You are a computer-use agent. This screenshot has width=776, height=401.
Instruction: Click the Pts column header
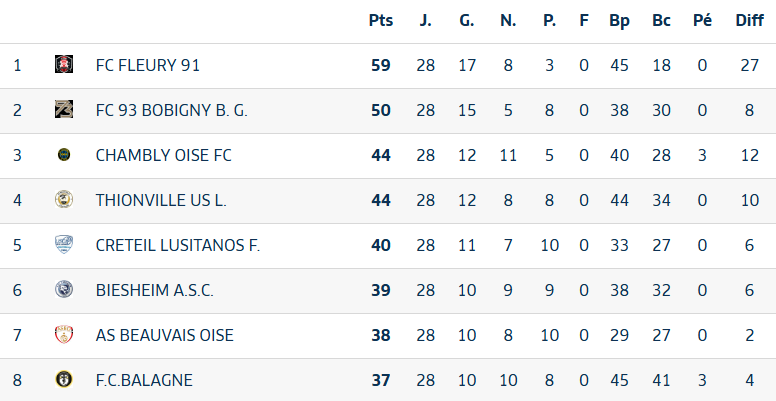[x=381, y=20]
